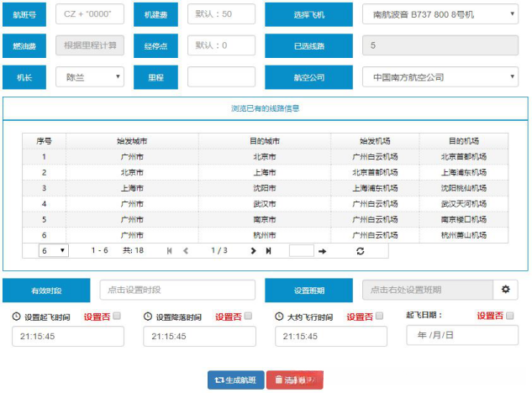
Task: Click the 始发机场 column header
Action: pyautogui.click(x=375, y=141)
